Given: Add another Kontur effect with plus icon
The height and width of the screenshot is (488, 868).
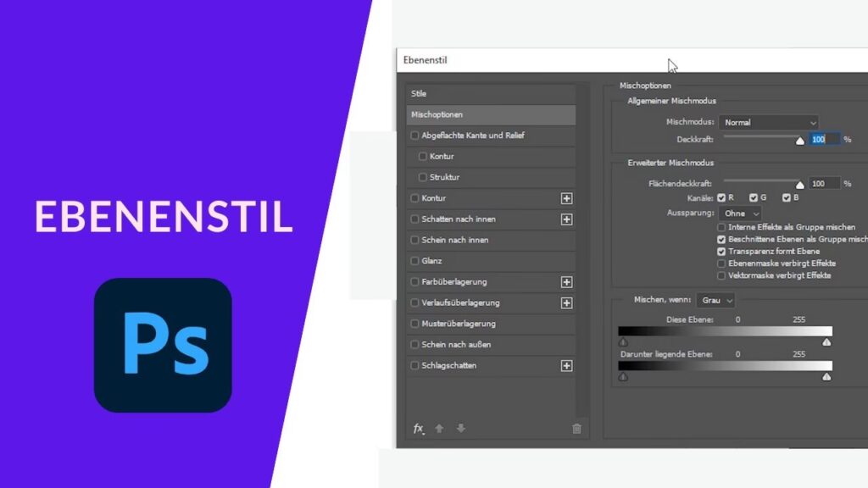Looking at the screenshot, I should (x=566, y=198).
